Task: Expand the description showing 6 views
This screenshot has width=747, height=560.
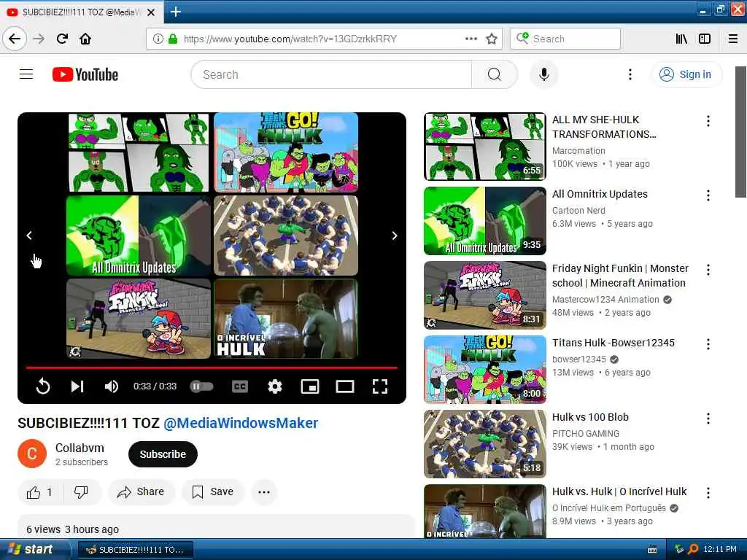Action: (x=216, y=528)
